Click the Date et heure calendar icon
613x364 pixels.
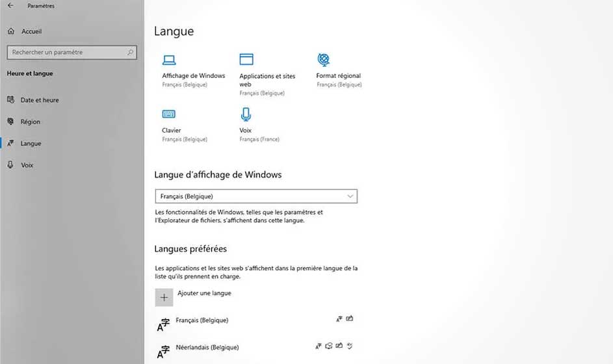[x=10, y=99]
